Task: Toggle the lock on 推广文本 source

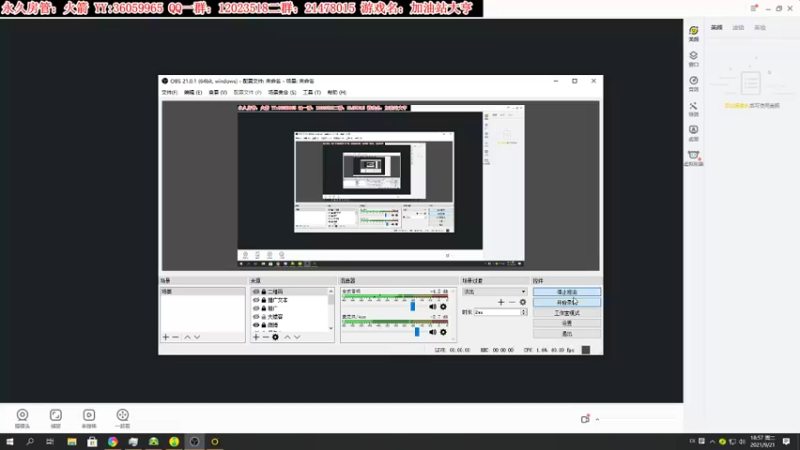Action: pos(264,300)
